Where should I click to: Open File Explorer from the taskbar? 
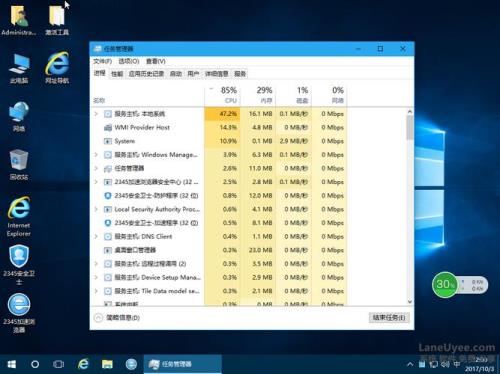click(107, 364)
